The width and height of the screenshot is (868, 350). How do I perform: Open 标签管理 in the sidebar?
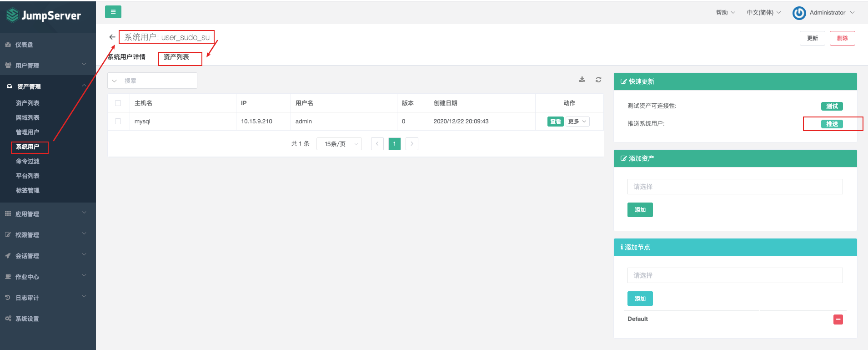(28, 190)
